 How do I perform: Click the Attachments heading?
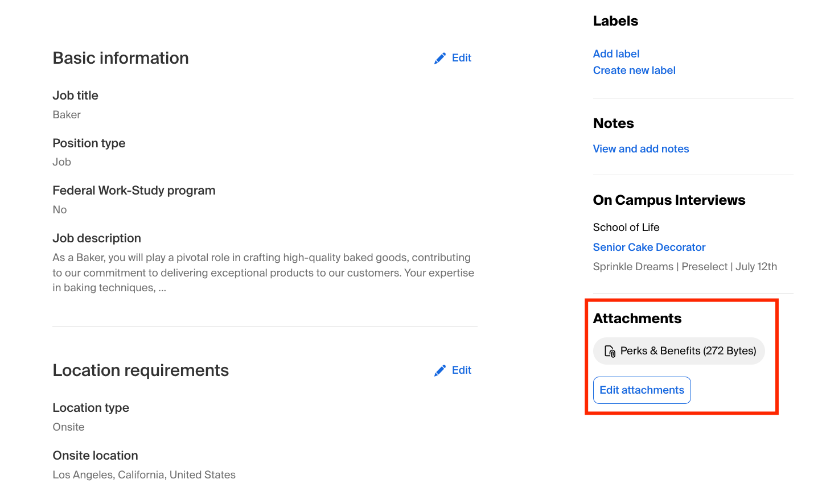637,319
